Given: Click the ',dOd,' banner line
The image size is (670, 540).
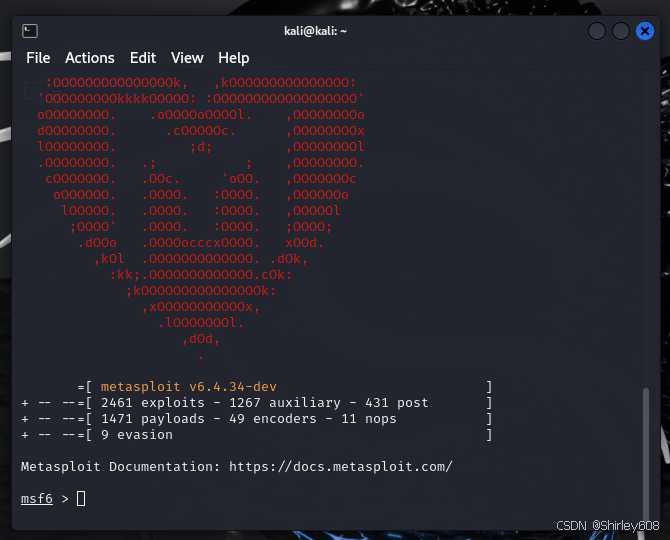Looking at the screenshot, I should [x=201, y=339].
